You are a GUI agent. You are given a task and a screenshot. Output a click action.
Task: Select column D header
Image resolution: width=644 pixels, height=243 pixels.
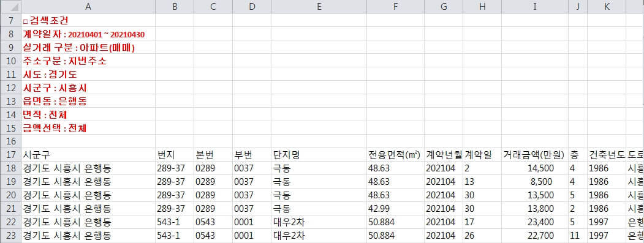tap(252, 7)
